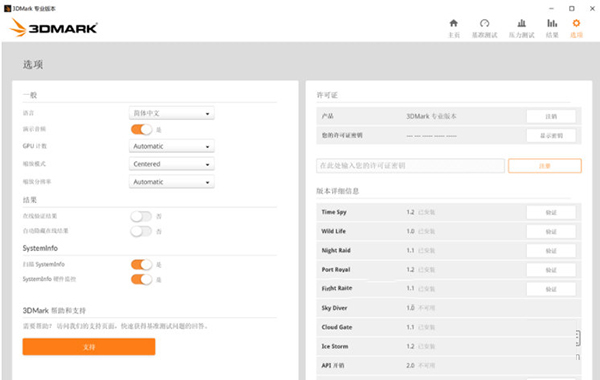Click the 验证 button for Port Royal

551,270
